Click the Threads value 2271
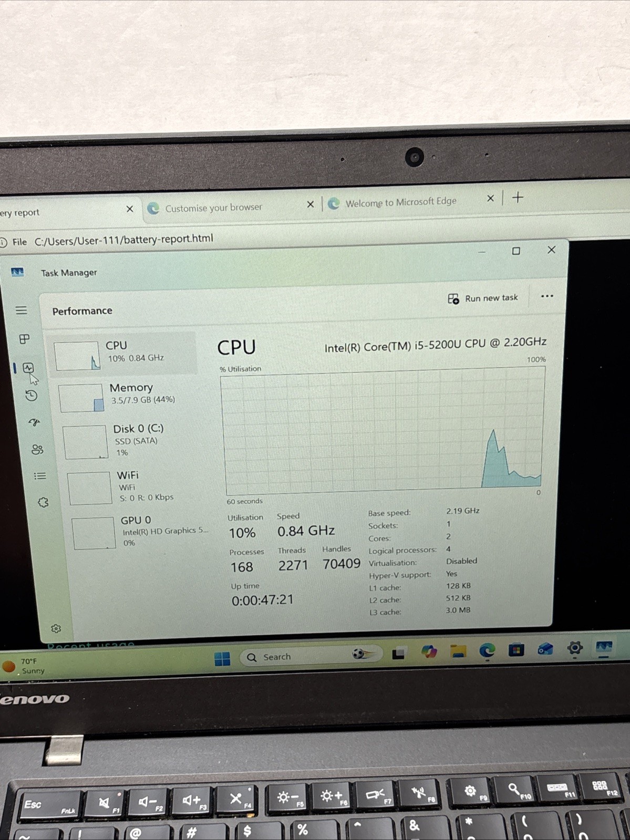 click(293, 565)
